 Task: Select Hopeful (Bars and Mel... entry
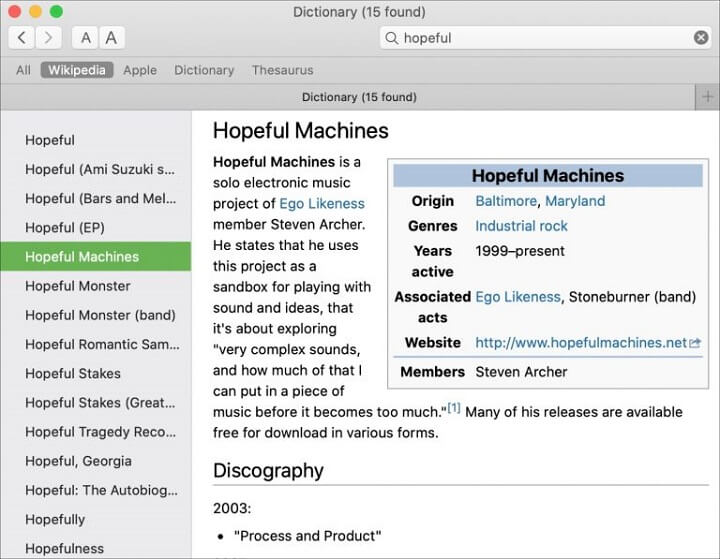[x=96, y=198]
